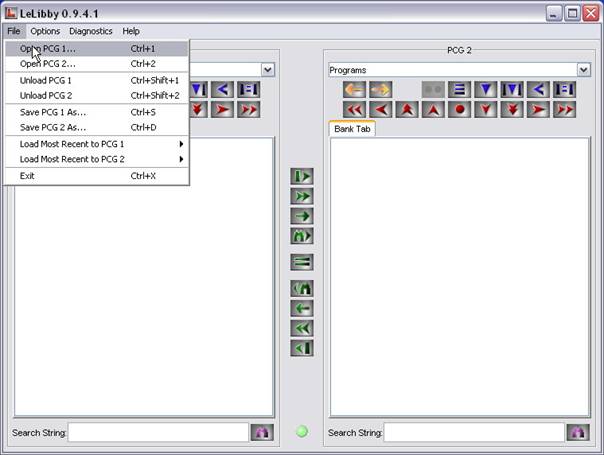
Task: Click the green single-left arrow in center column
Action: 302,309
